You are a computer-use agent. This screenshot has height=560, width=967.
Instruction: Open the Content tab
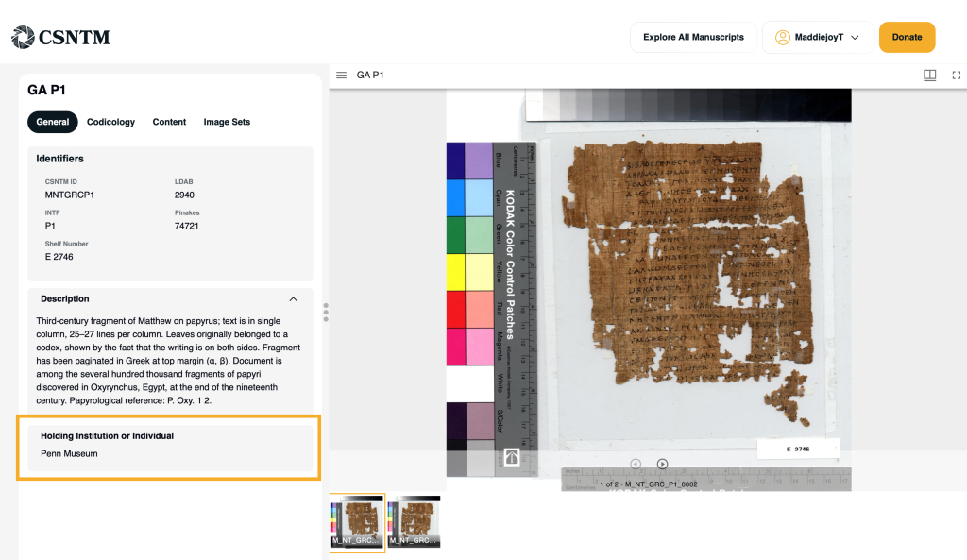click(169, 122)
